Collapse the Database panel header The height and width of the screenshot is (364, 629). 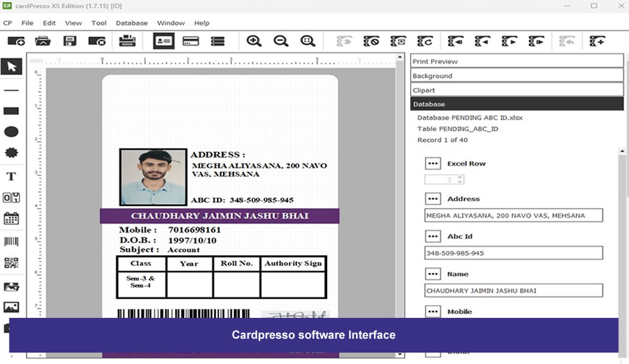516,104
